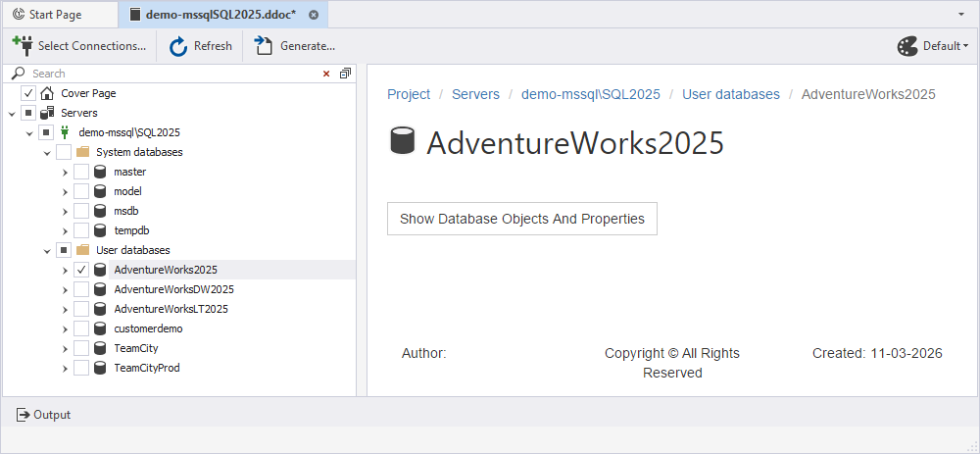Go to Project breadcrumb link
The width and height of the screenshot is (980, 454).
pyautogui.click(x=409, y=94)
